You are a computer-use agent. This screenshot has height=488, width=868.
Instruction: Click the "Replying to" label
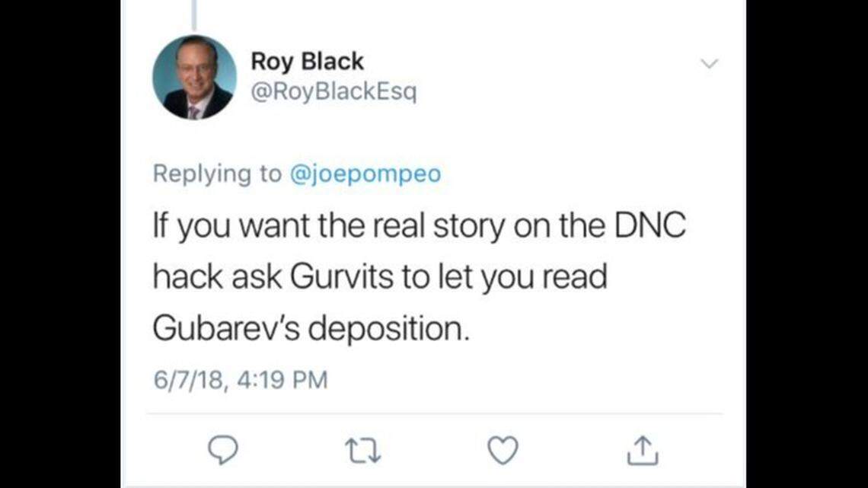pyautogui.click(x=217, y=174)
